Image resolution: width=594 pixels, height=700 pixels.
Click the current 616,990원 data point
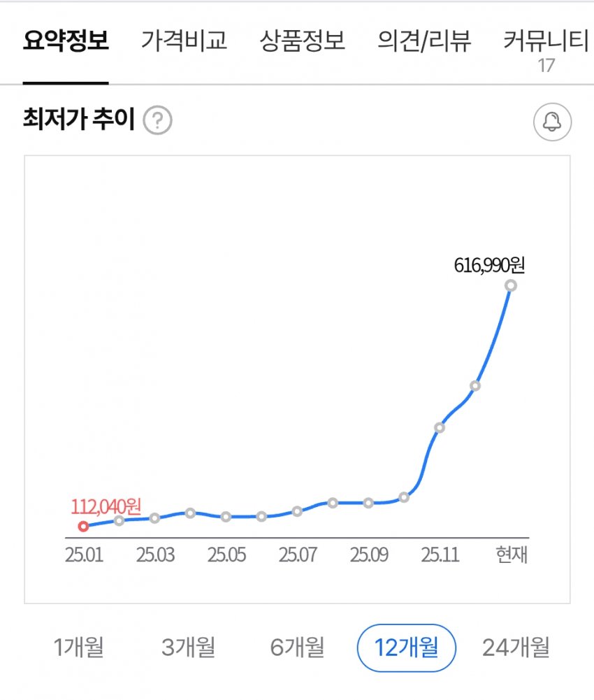click(x=511, y=285)
